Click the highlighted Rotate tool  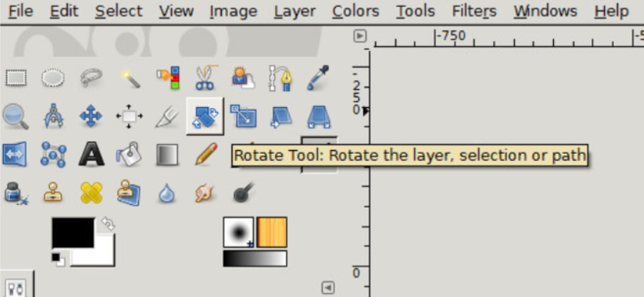tap(205, 116)
